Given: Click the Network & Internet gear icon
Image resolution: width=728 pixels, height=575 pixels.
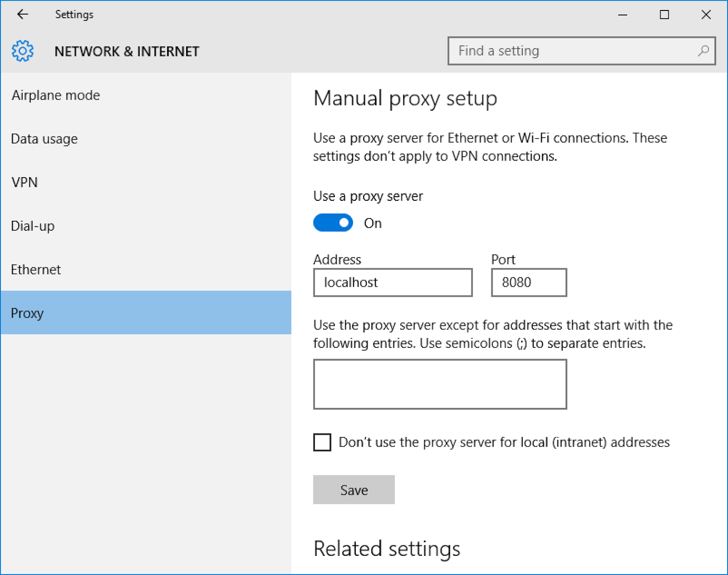Looking at the screenshot, I should (x=23, y=51).
